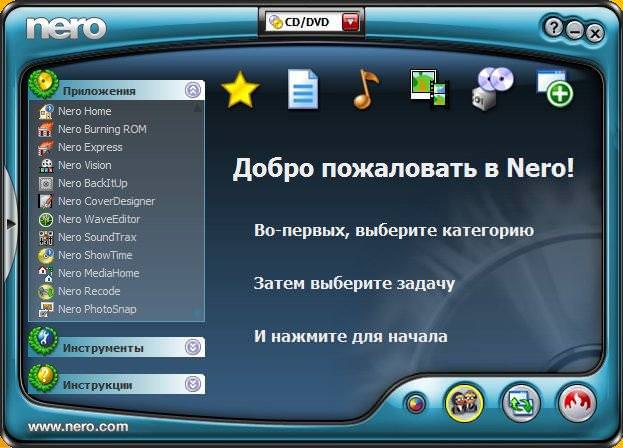Select the Extras category with green plus
Image resolution: width=623 pixels, height=448 pixels.
[555, 89]
